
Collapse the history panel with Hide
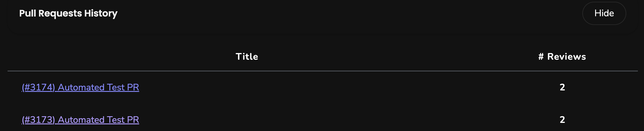coord(604,13)
